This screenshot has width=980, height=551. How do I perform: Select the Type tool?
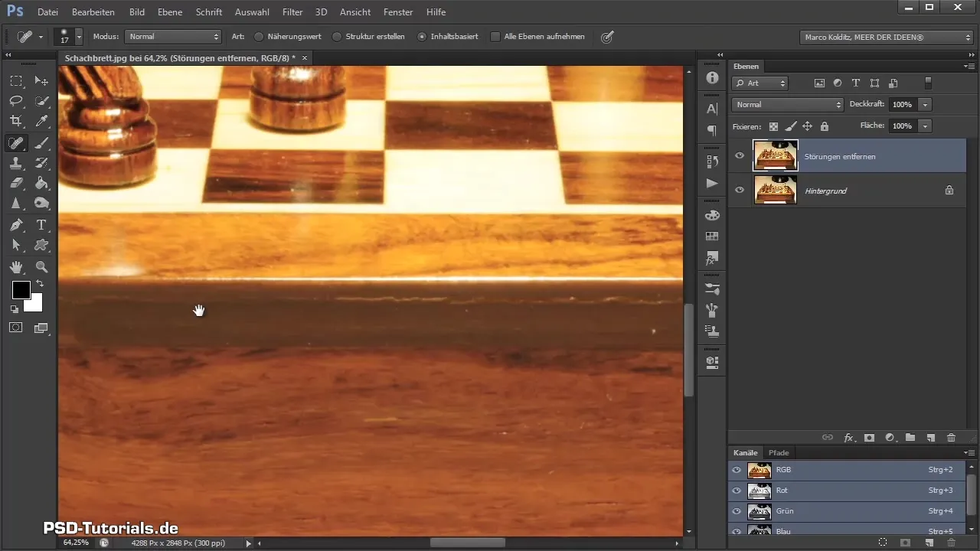click(41, 225)
